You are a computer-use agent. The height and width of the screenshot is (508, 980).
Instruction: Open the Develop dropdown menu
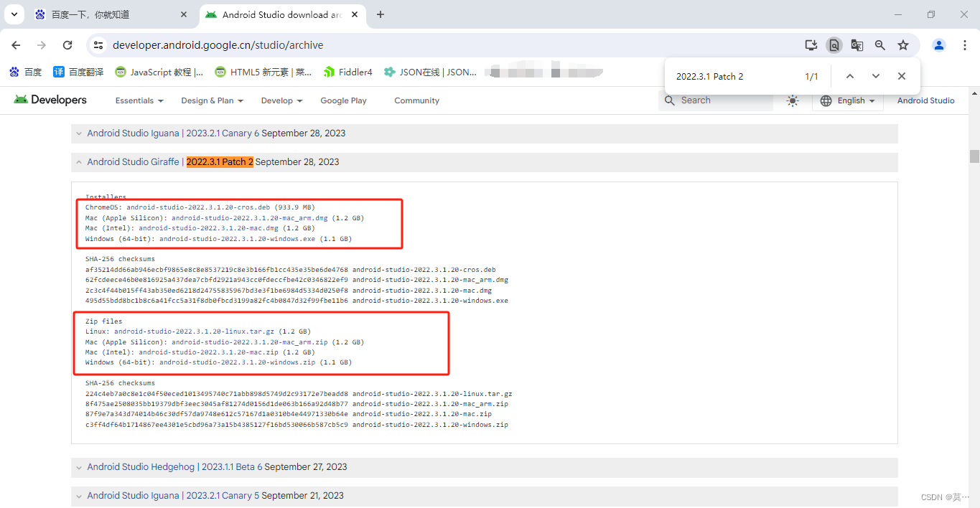coord(281,100)
